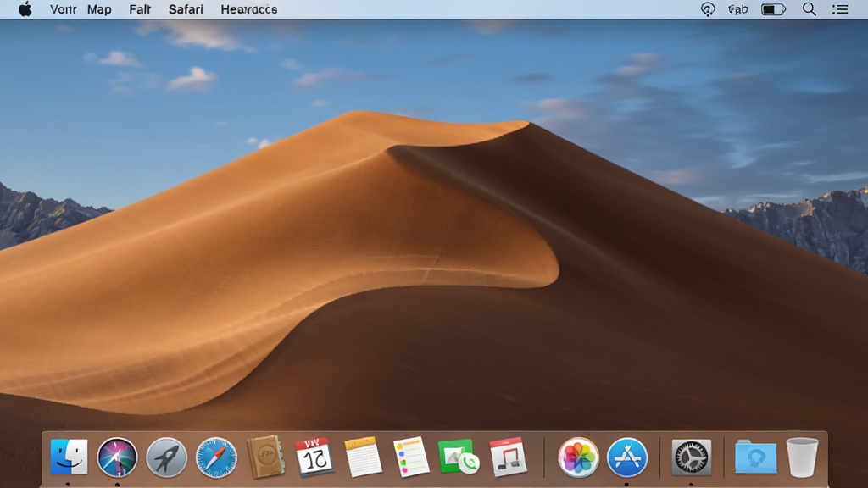
Task: Open System Preferences gear icon
Action: pos(692,457)
